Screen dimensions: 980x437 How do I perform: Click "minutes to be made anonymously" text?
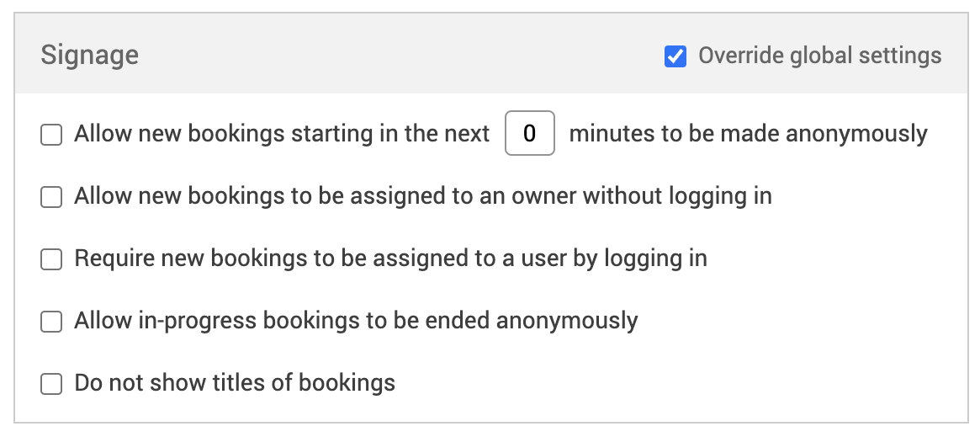coord(748,134)
